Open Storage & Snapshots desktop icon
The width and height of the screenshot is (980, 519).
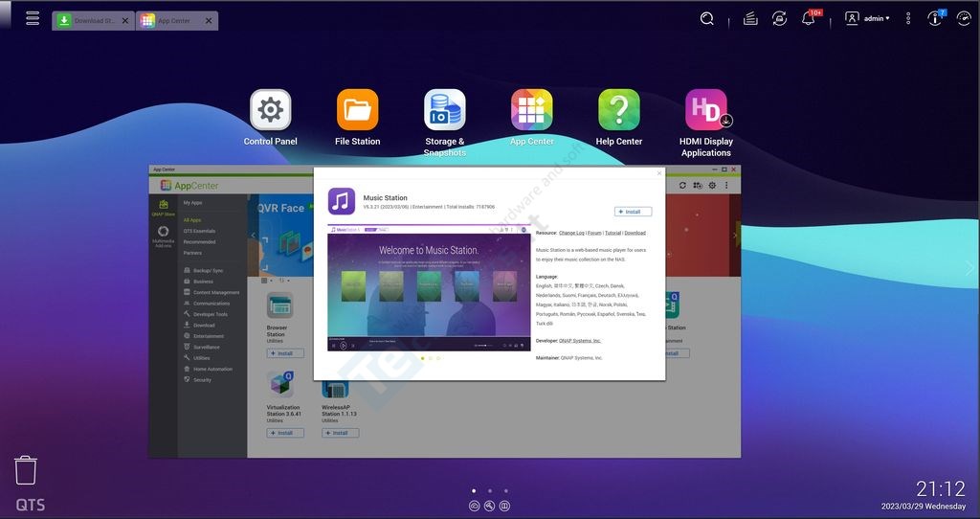tap(445, 110)
